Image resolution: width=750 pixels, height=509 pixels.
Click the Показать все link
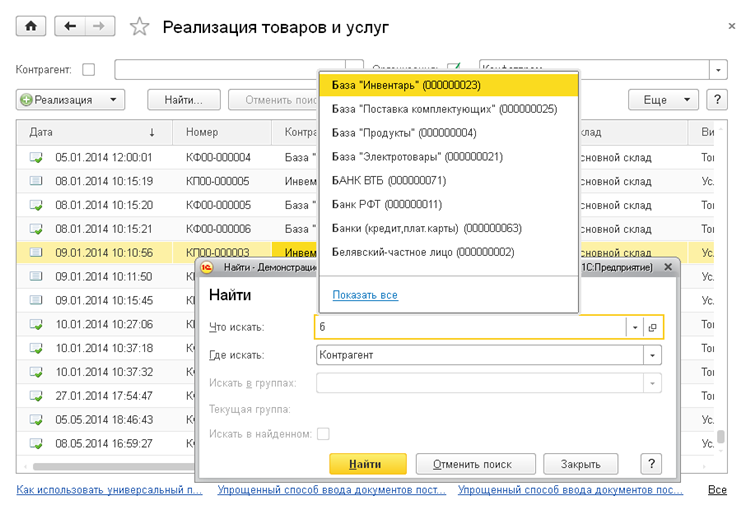[x=365, y=295]
